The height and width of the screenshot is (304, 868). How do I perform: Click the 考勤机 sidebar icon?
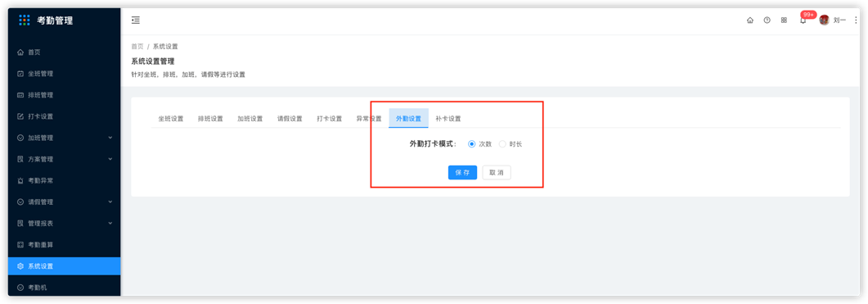20,288
